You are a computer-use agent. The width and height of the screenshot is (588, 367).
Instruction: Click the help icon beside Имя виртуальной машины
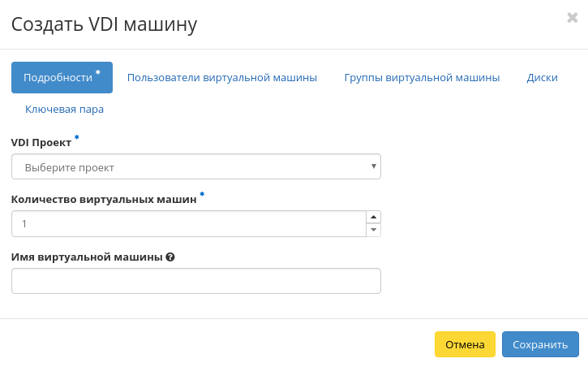(170, 257)
